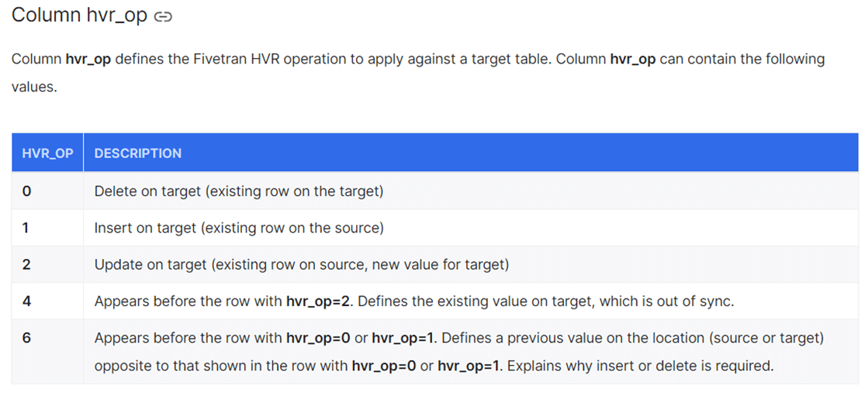Click the word "values." ending the intro
The width and height of the screenshot is (868, 393).
click(34, 87)
